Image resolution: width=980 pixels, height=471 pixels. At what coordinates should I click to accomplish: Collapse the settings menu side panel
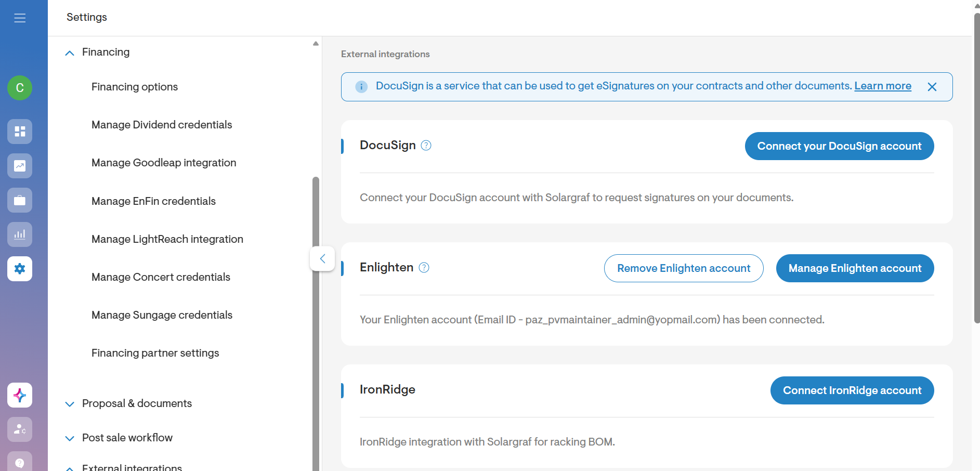pos(322,258)
